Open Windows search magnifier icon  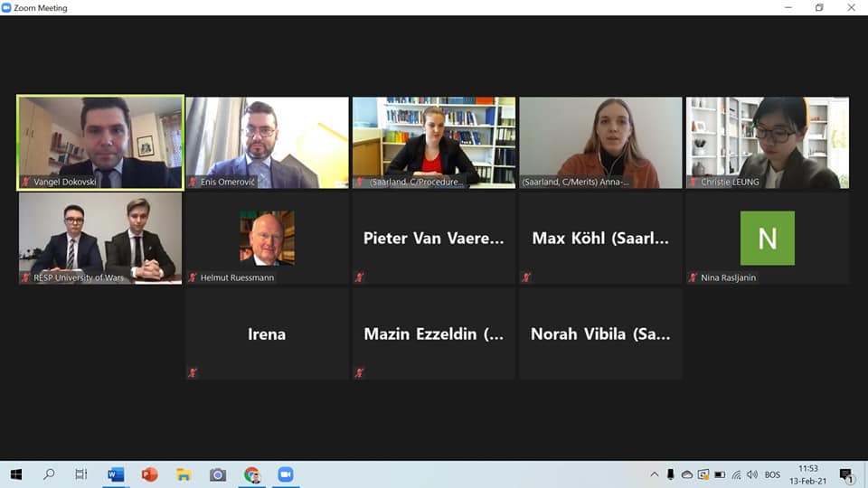pos(49,474)
